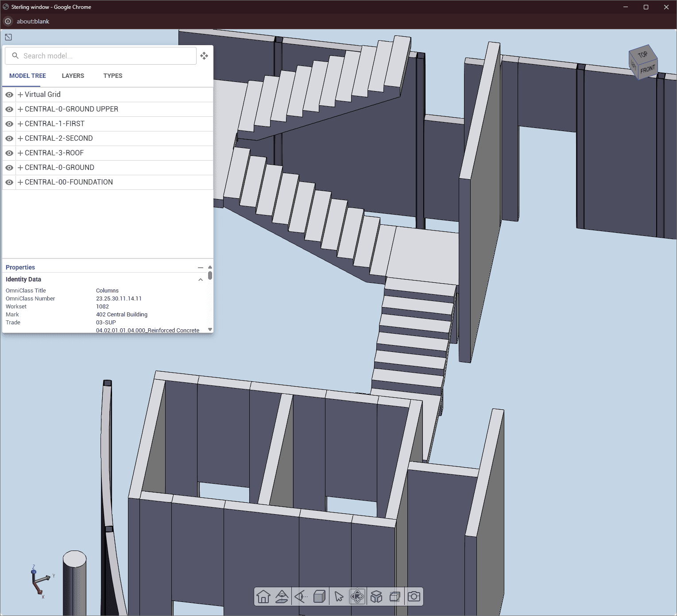Click the Home view icon

(x=263, y=597)
